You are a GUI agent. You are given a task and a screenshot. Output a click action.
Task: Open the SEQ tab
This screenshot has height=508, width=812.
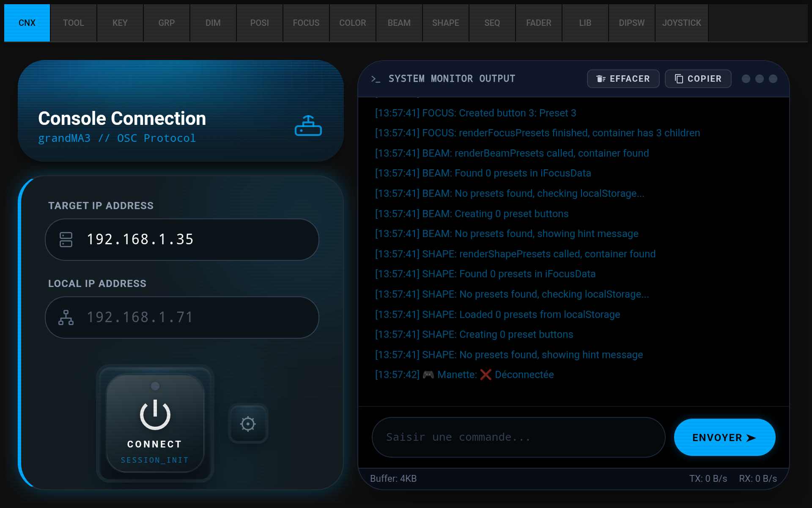pyautogui.click(x=492, y=23)
